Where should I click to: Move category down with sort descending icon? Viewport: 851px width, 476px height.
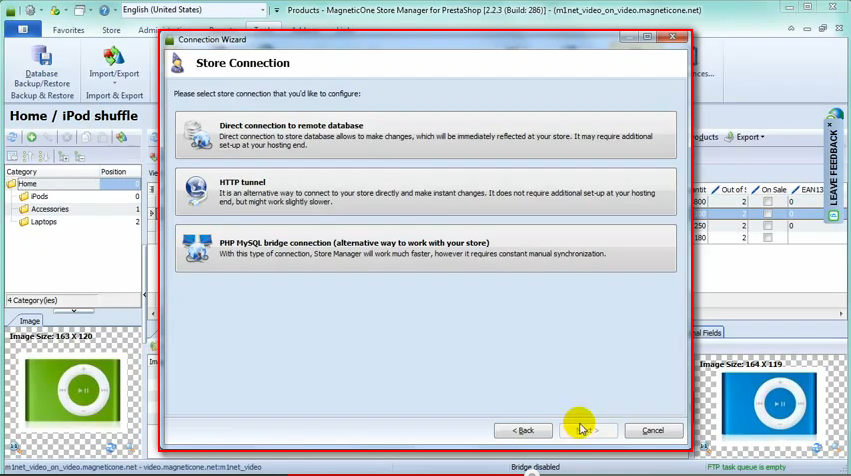pos(44,157)
